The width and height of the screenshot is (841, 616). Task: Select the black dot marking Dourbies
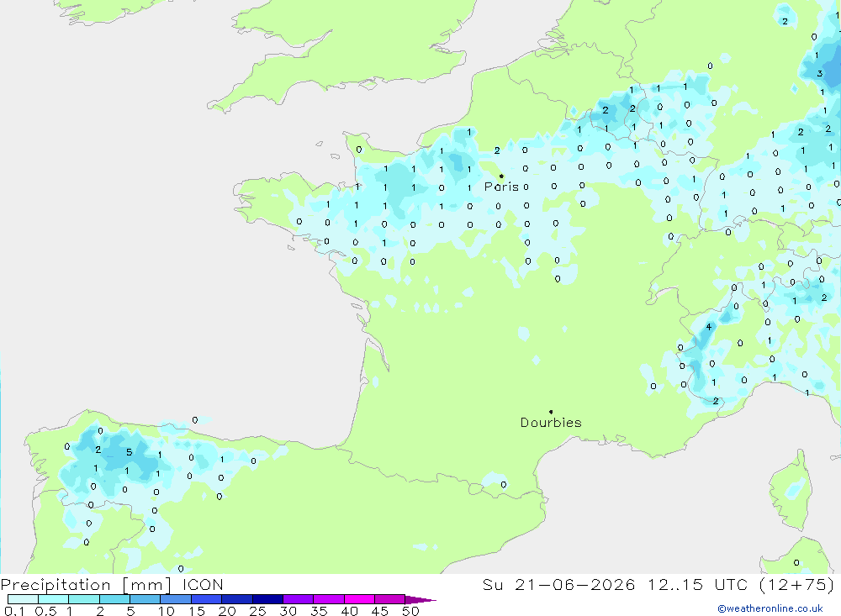pos(551,412)
